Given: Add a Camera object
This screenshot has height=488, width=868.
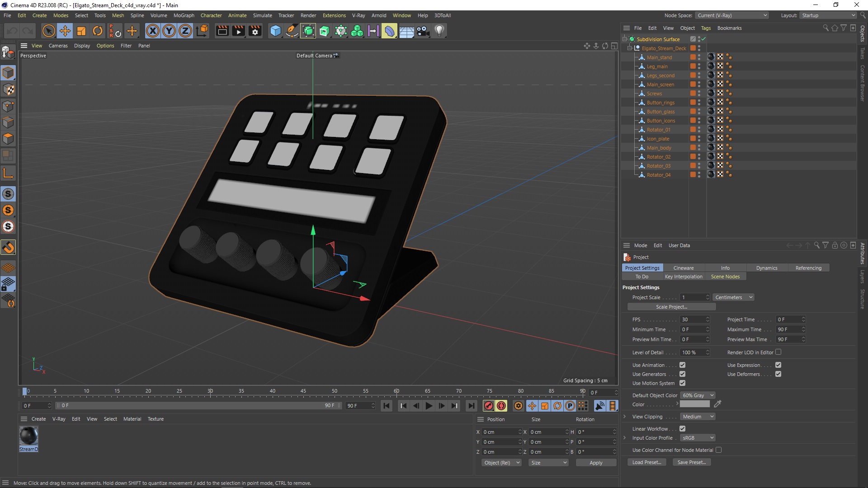Looking at the screenshot, I should pos(423,31).
